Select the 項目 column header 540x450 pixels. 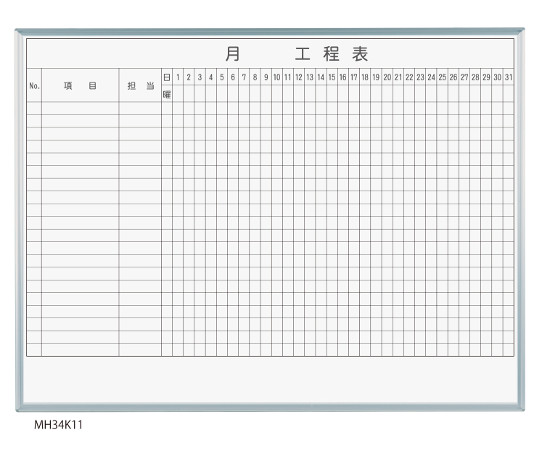[x=80, y=86]
